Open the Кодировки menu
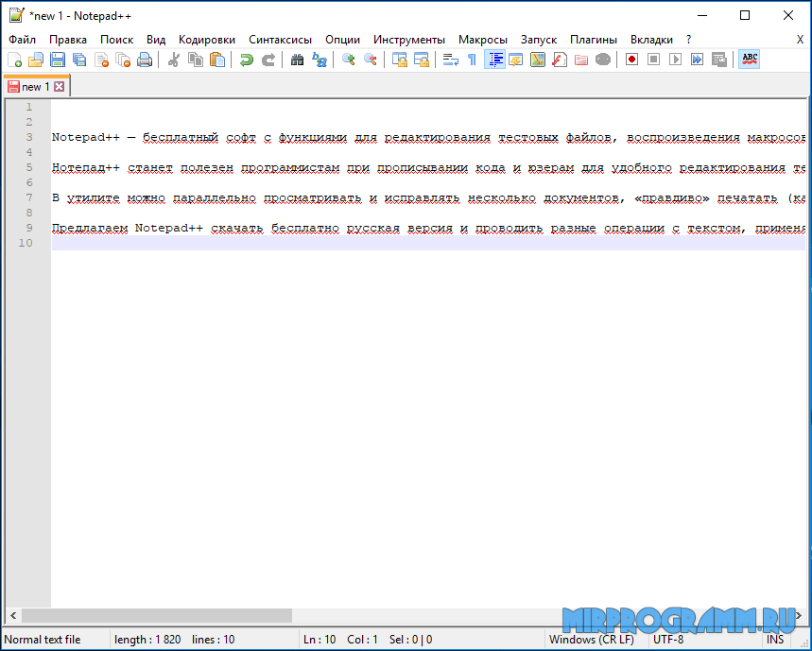The height and width of the screenshot is (651, 812). click(207, 40)
